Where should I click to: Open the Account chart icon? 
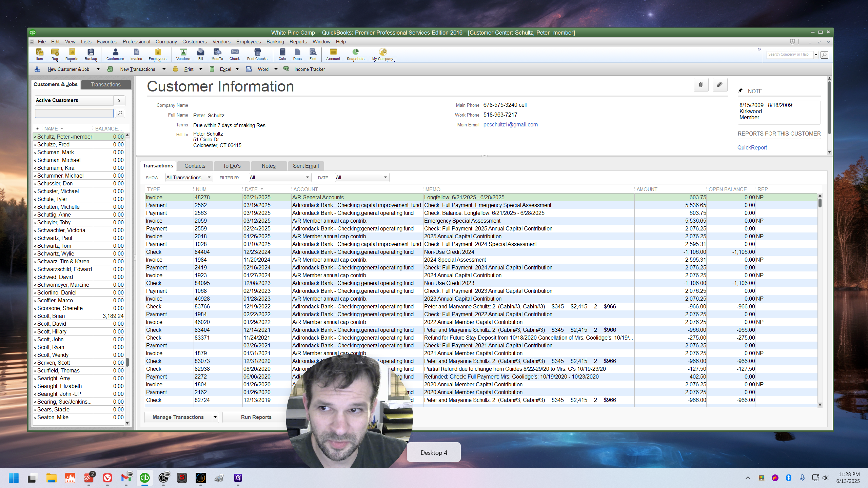[x=333, y=54]
